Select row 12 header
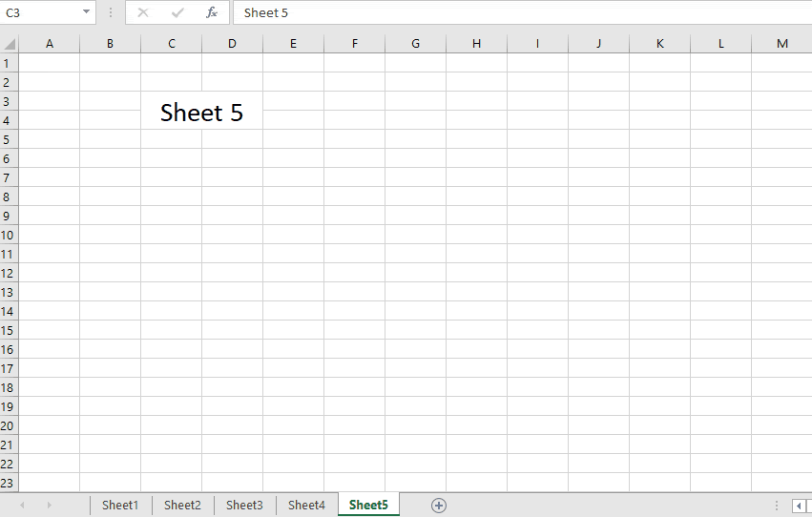812x517 pixels. (9, 273)
